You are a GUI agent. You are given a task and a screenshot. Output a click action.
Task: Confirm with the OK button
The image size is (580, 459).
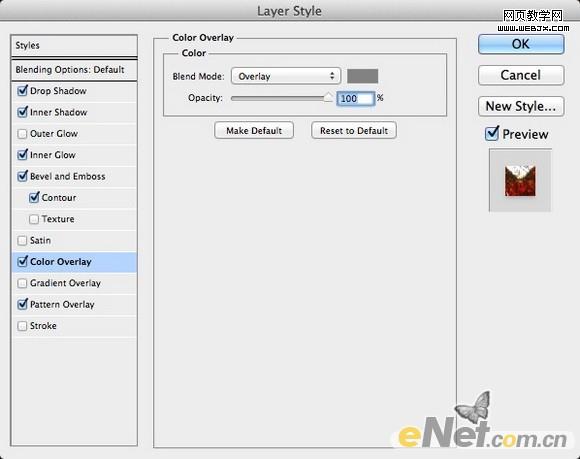[x=521, y=44]
